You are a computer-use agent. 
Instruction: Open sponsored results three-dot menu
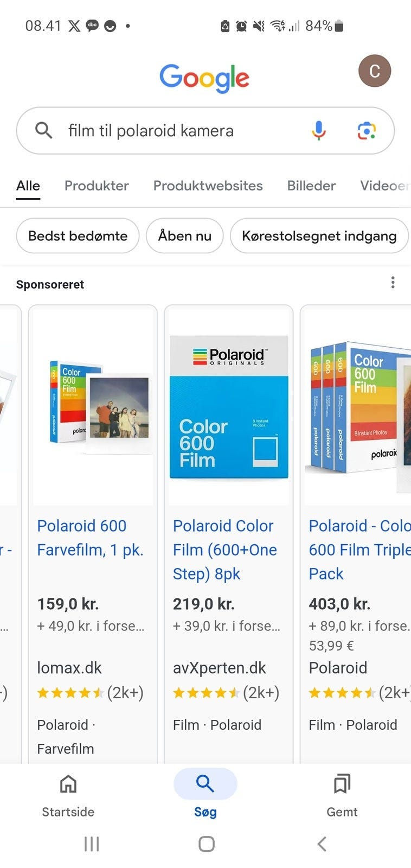pos(393,283)
